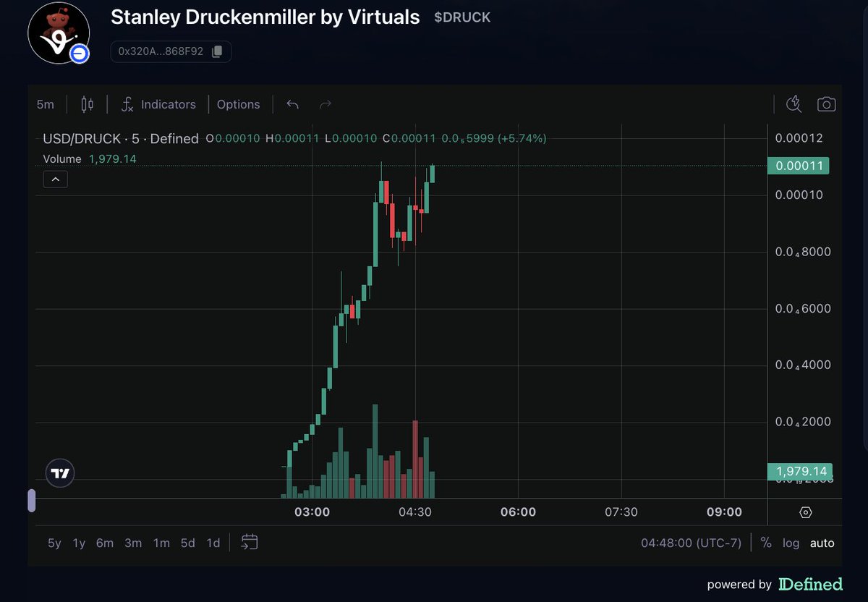
Task: Click the TradingView logo on the chart
Action: click(61, 473)
